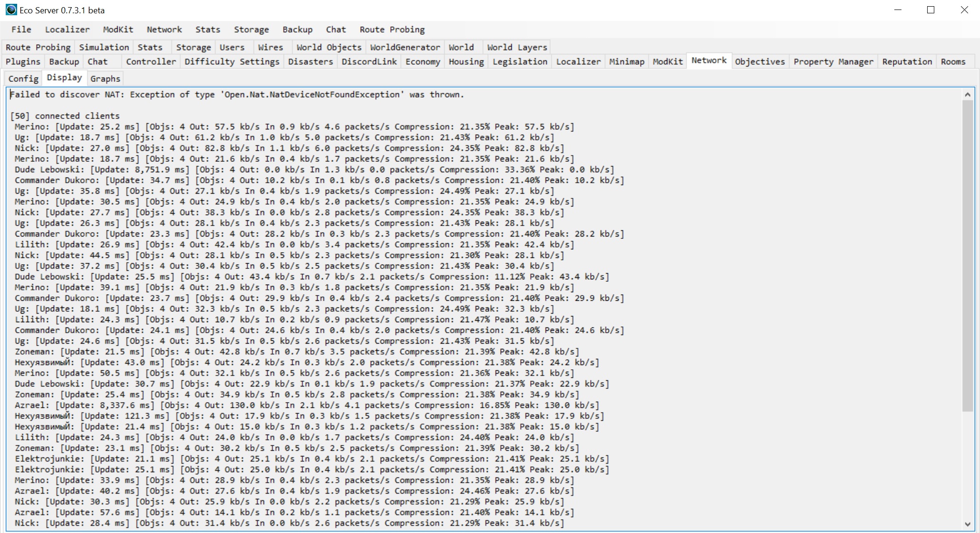Switch to the WorldGenerator tab
The width and height of the screenshot is (980, 533).
click(405, 47)
